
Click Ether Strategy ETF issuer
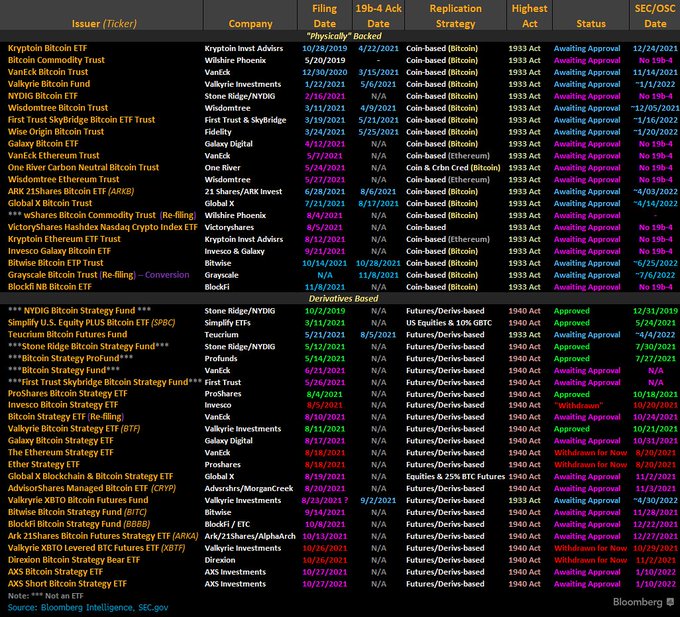pyautogui.click(x=44, y=464)
